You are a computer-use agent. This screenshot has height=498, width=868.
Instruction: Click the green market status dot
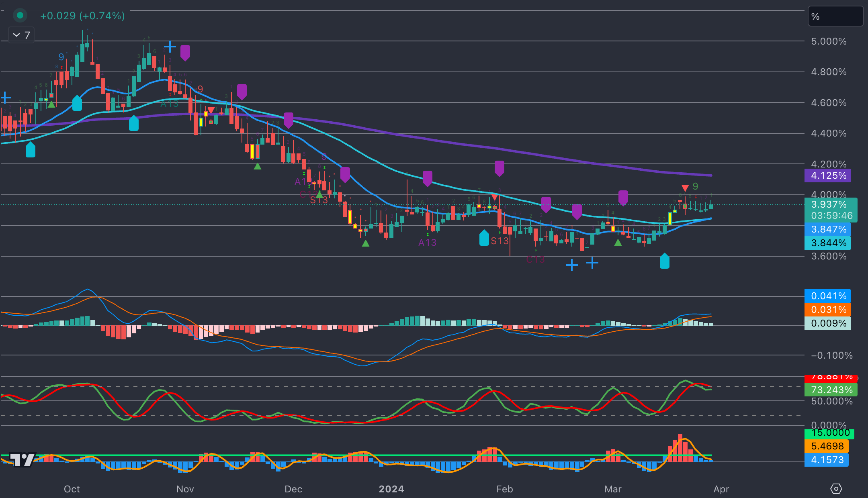coord(20,16)
